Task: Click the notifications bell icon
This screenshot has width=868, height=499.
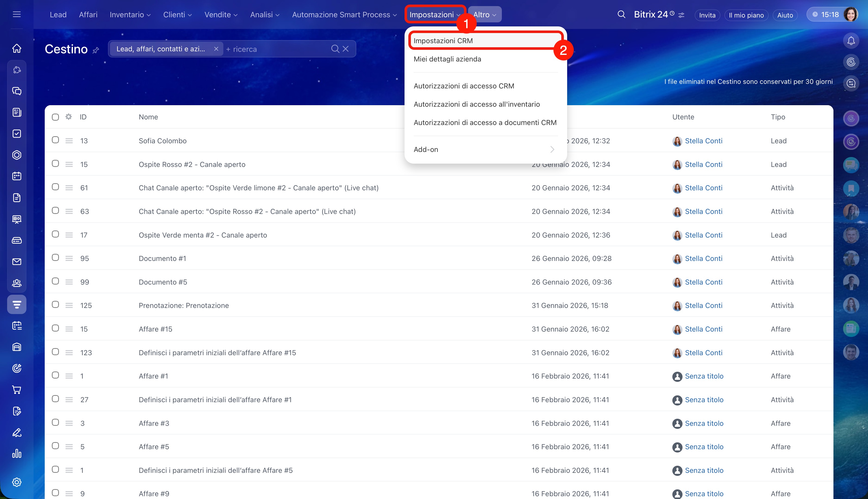Action: (851, 41)
